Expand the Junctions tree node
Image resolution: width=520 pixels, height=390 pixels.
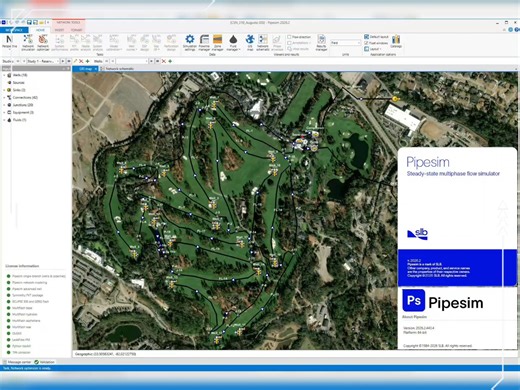click(4, 105)
